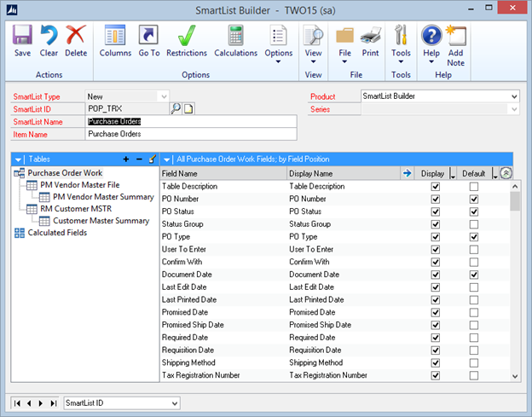Open the SmartList ID sort dropdown
This screenshot has height=417, width=532.
(175, 403)
